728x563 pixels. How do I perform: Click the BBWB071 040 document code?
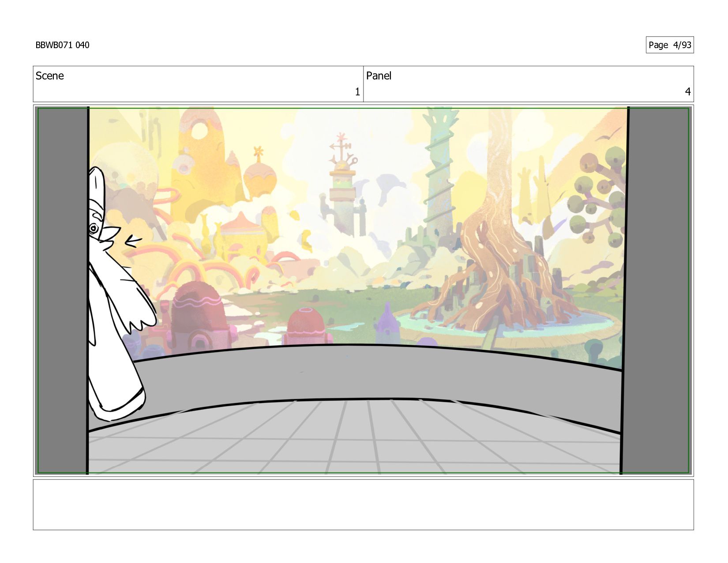62,45
